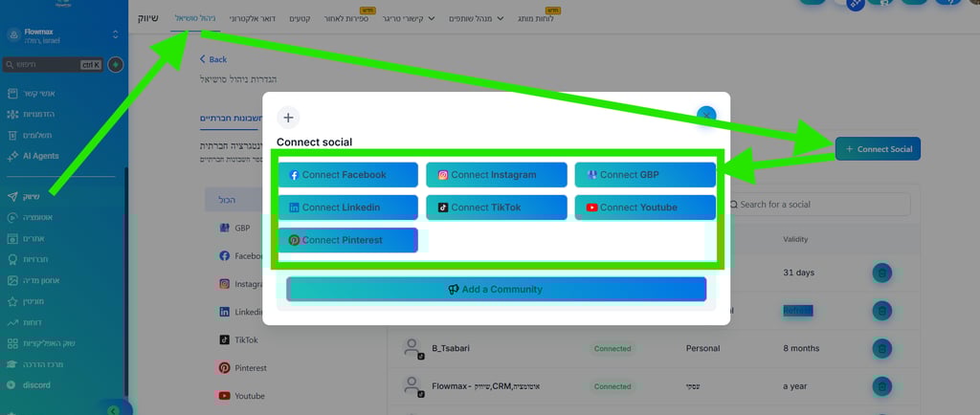980x415 pixels.
Task: Click Add a Community button
Action: click(497, 290)
